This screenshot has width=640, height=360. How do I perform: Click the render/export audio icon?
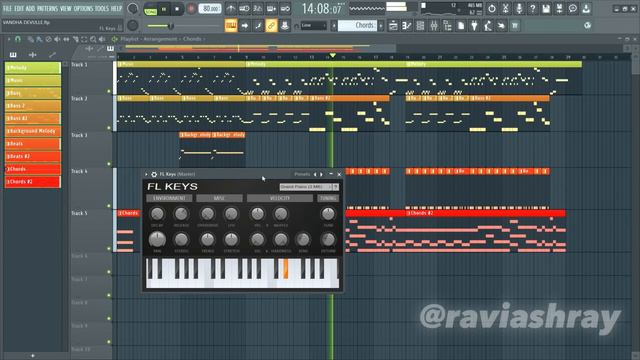tap(560, 9)
